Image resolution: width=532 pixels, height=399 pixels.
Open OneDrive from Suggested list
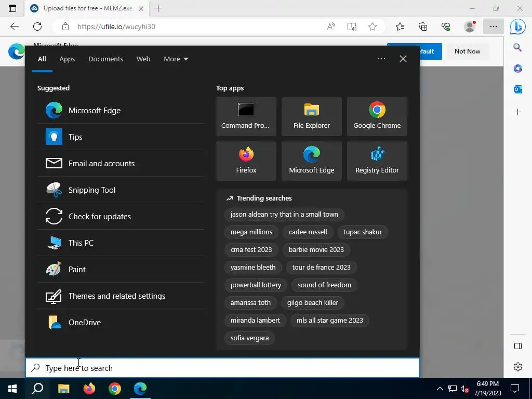click(121, 322)
